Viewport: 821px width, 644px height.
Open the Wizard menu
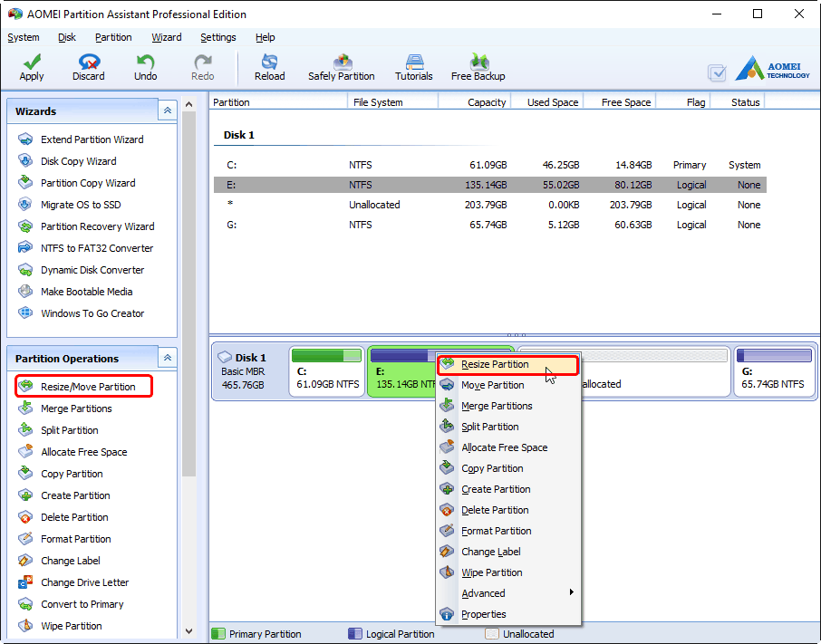coord(167,37)
